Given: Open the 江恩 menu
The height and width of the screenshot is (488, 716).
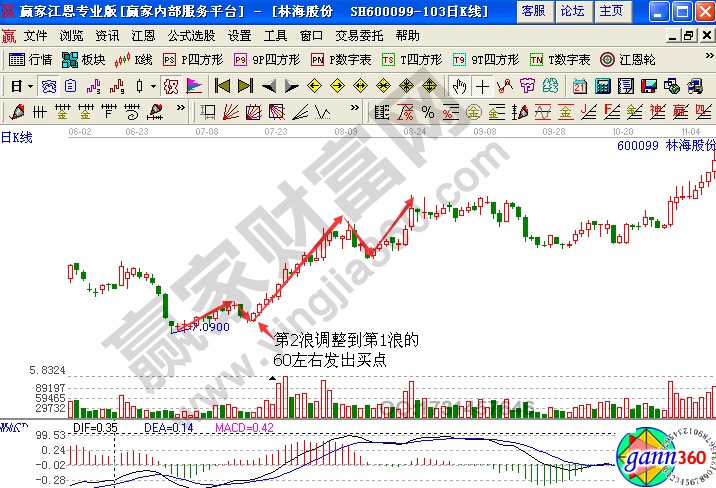Looking at the screenshot, I should (x=143, y=35).
